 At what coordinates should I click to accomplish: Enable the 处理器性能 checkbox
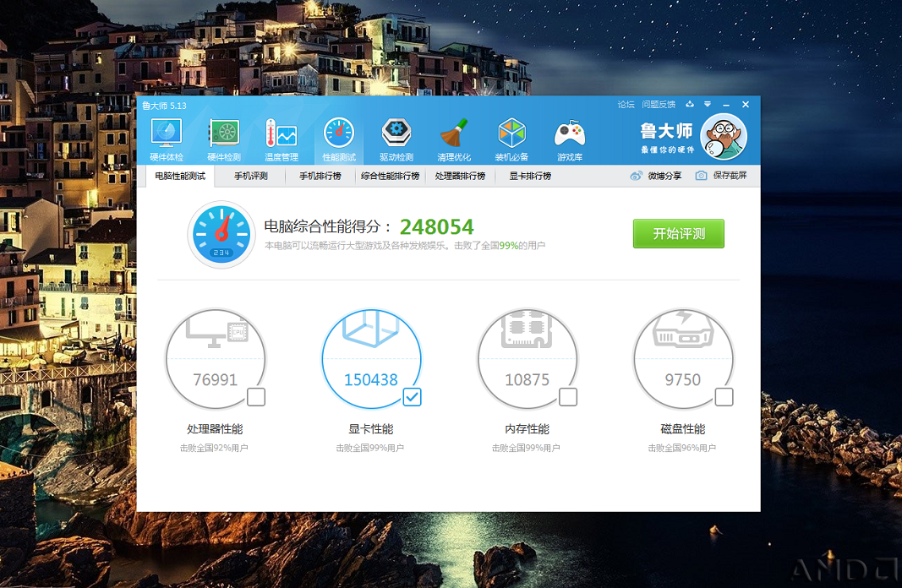tap(256, 397)
